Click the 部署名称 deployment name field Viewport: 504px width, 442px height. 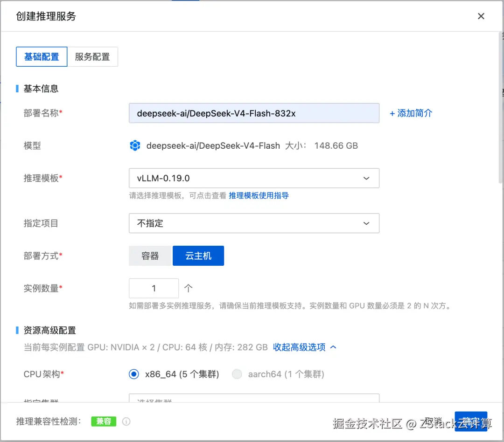point(254,113)
